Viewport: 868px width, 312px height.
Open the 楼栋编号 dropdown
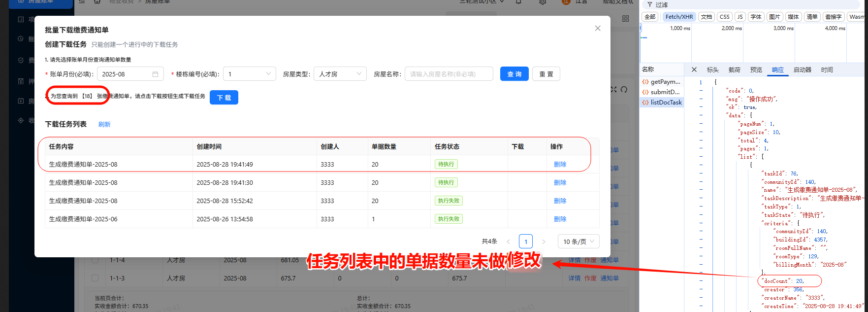click(x=250, y=74)
